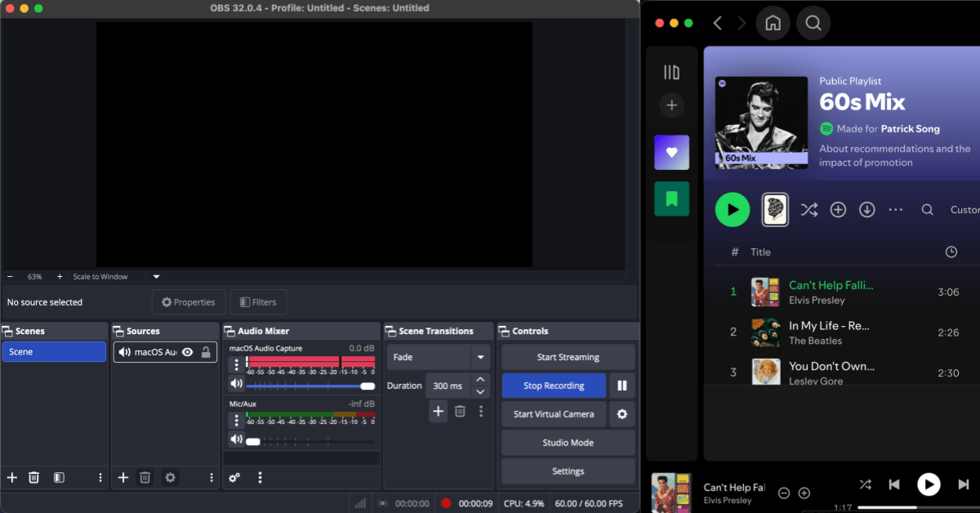Screen dimensions: 980x513
Task: Search within the 60s Mix playlist
Action: (x=927, y=210)
